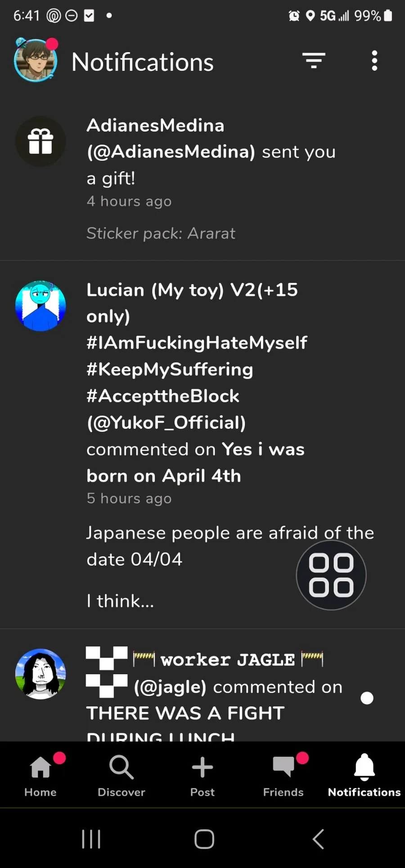Tap the unread dot on JAGLE notification

point(367,698)
